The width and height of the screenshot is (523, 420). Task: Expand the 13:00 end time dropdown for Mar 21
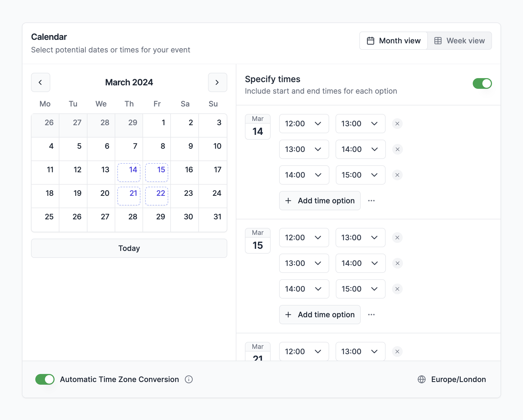click(x=360, y=352)
